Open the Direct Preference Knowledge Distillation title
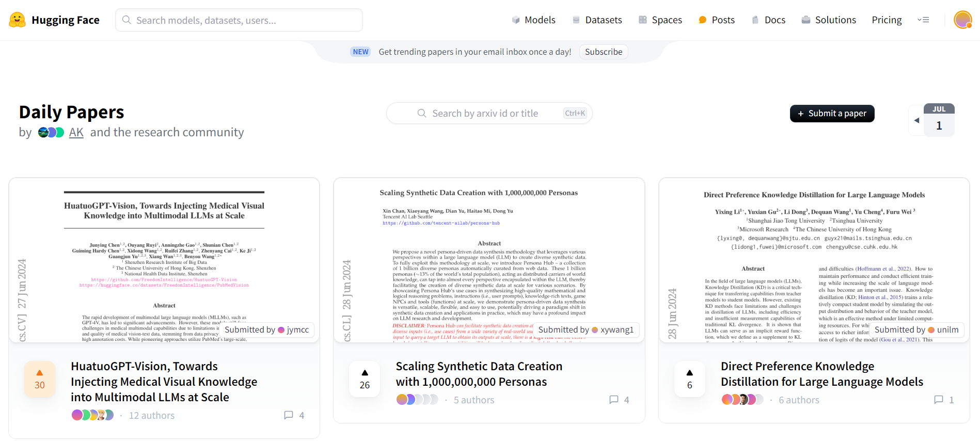This screenshot has width=980, height=441. tap(821, 374)
